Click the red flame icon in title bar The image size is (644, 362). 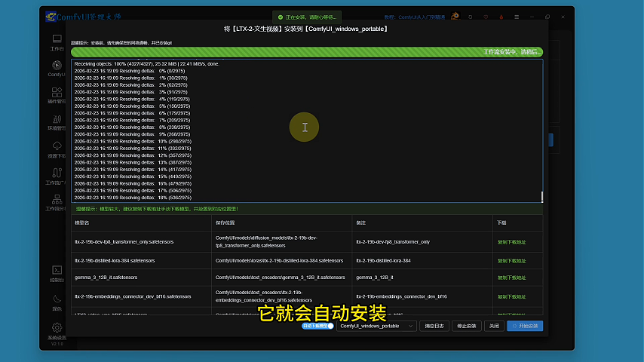tap(501, 17)
